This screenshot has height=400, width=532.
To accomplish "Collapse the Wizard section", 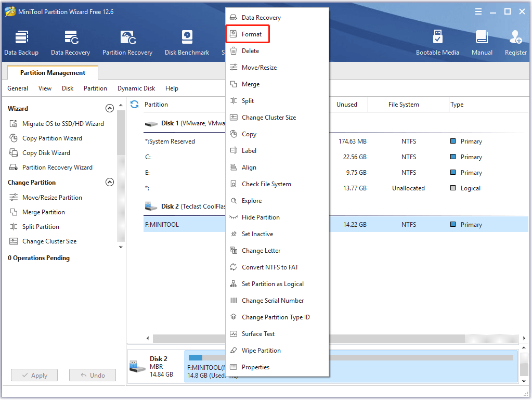I will tap(110, 108).
